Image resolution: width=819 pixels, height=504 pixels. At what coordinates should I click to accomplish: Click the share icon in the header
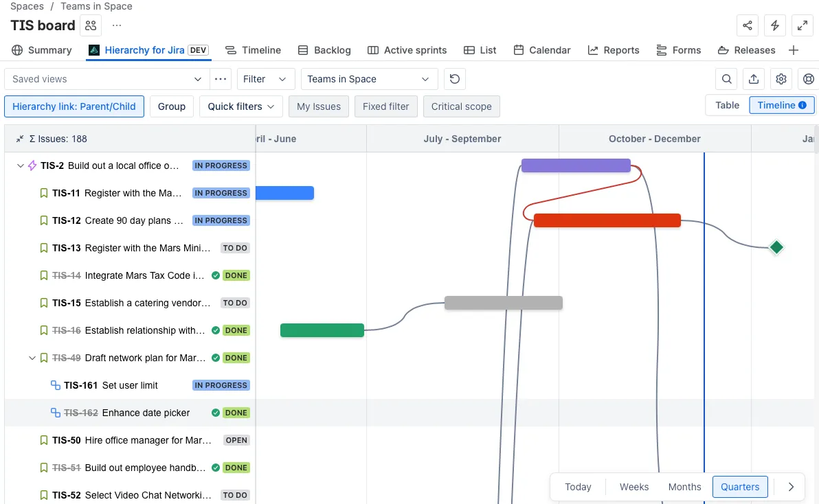pyautogui.click(x=748, y=25)
